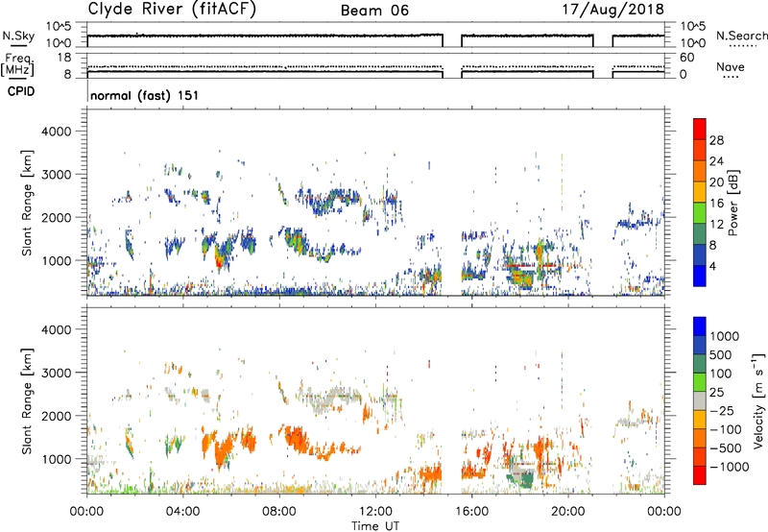
Task: Click the 'Power [dB]' color bar title
Action: (732, 203)
